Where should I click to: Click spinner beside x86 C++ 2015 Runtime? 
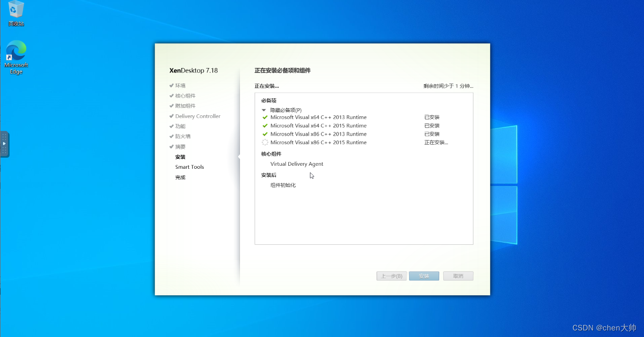click(265, 143)
